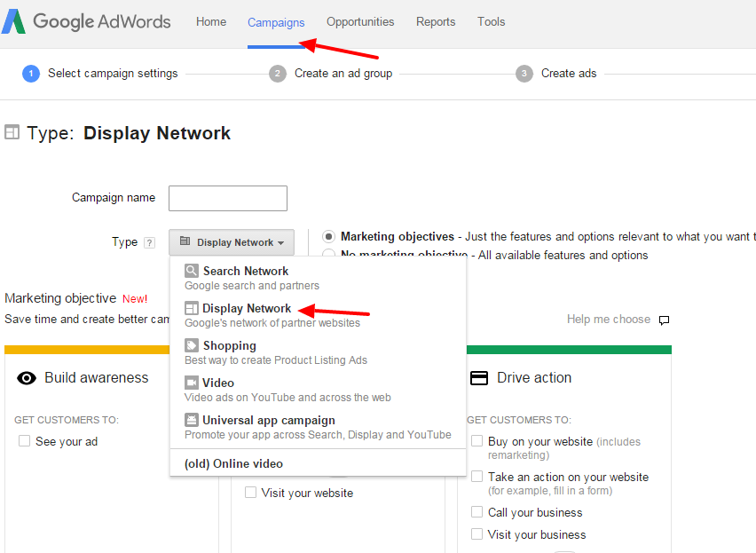The width and height of the screenshot is (756, 553).
Task: Click the Display Network layout icon in dropdown list
Action: coord(192,308)
